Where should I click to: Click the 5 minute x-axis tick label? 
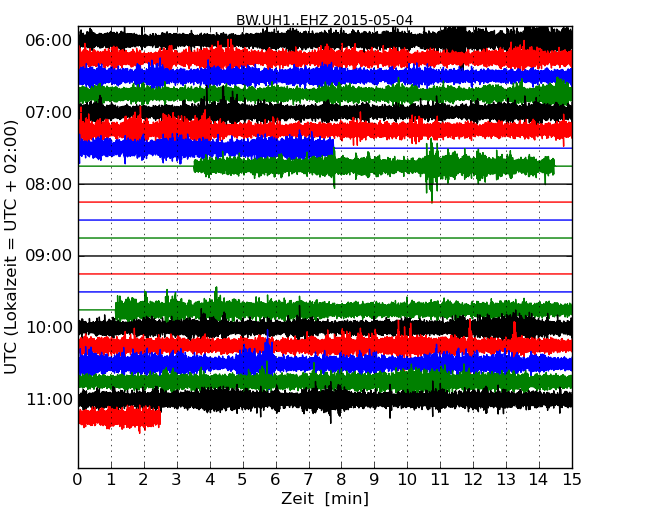pos(243,479)
